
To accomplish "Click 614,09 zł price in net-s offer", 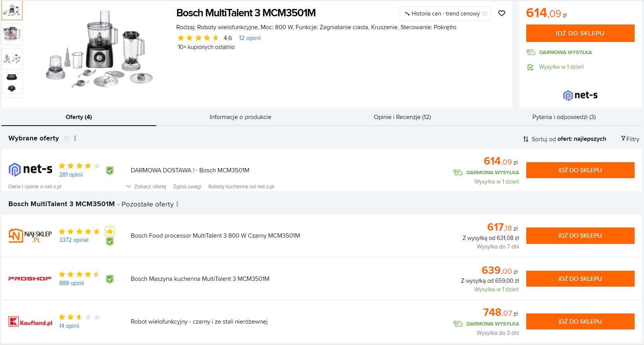I will [x=501, y=161].
